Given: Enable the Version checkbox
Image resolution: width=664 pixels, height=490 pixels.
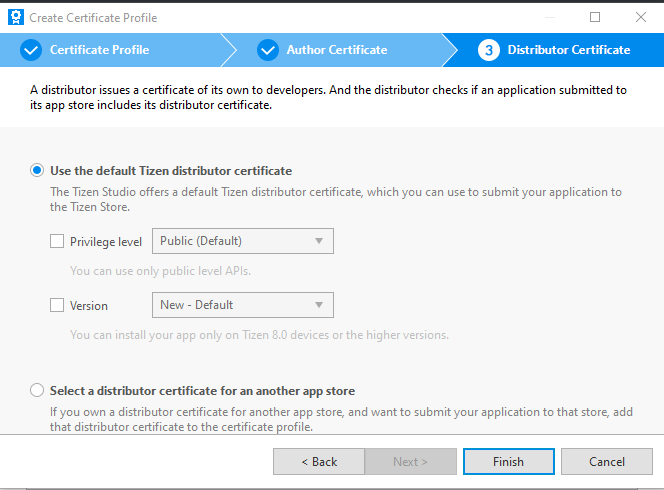Looking at the screenshot, I should click(x=57, y=305).
